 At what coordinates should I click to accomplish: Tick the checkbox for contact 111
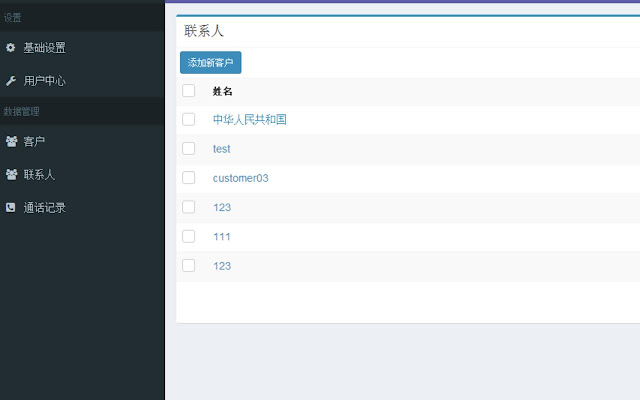[x=189, y=236]
